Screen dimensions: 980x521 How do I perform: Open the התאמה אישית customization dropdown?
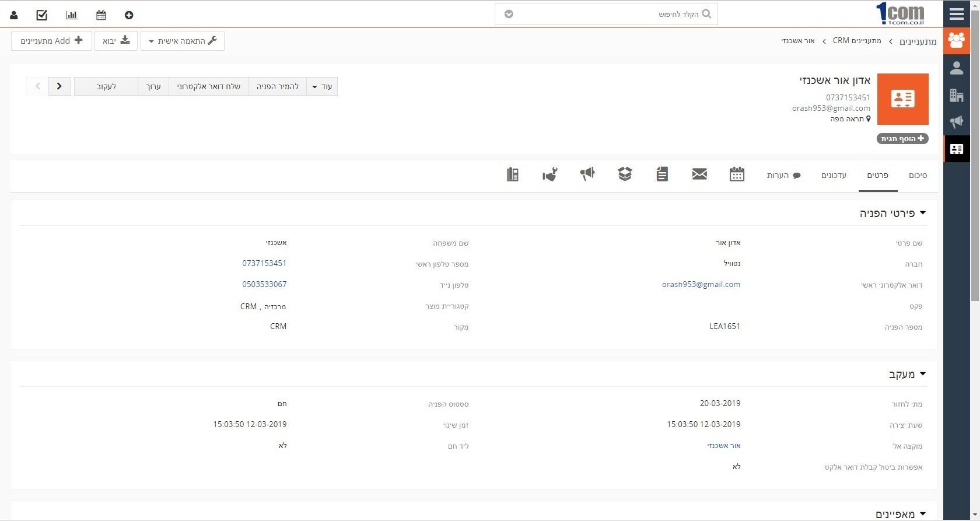coord(183,41)
